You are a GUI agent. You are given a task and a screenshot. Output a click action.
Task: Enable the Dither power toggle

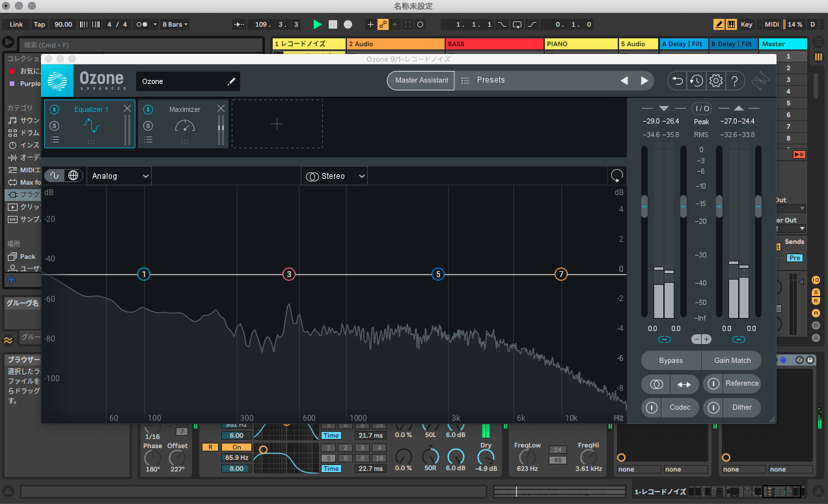pos(714,408)
